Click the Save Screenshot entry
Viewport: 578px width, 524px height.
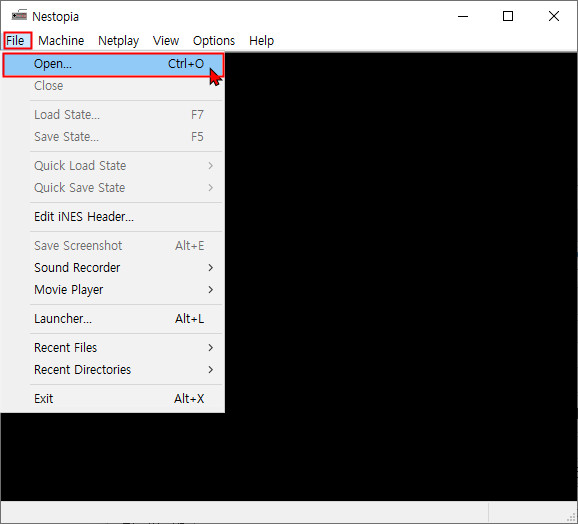click(113, 246)
